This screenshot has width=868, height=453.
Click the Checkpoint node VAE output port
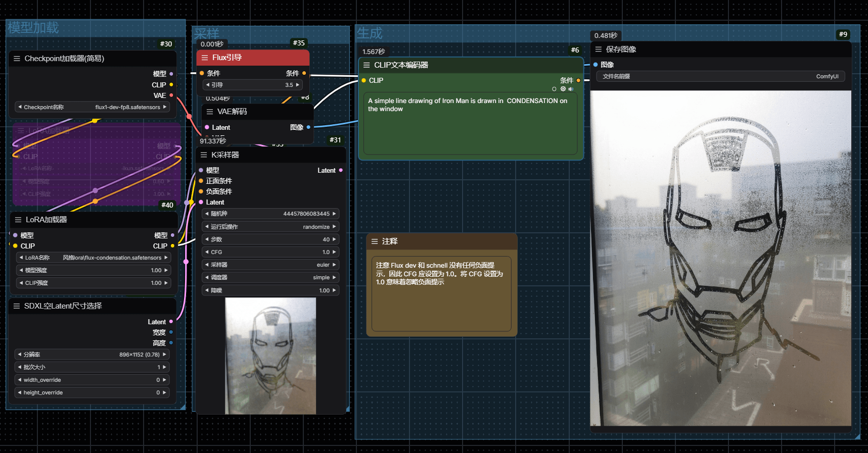(171, 95)
